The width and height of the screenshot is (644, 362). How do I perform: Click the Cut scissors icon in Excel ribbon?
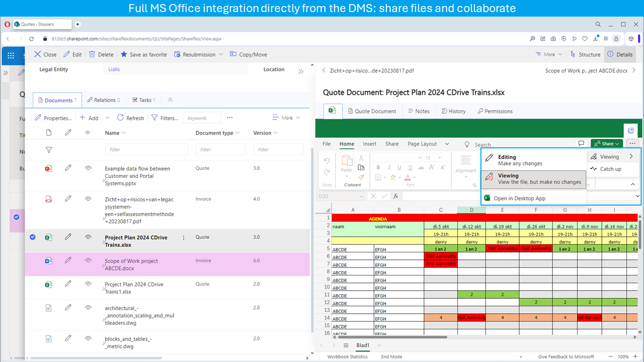pos(361,158)
